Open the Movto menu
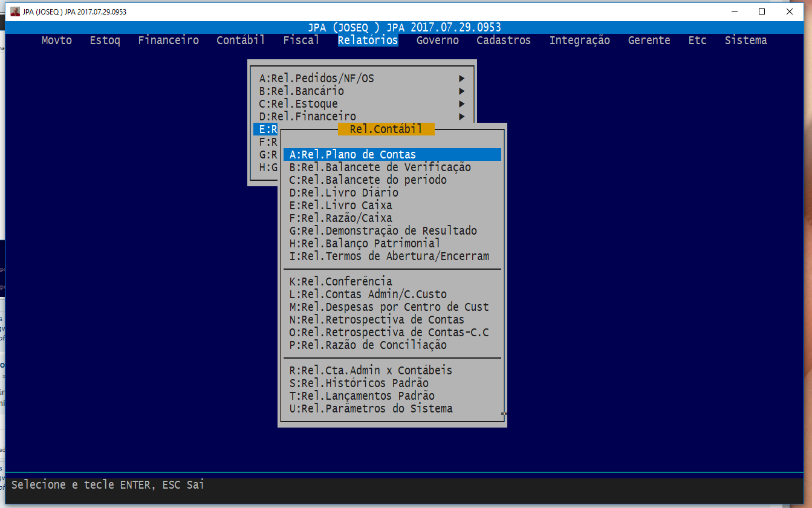 (x=57, y=41)
